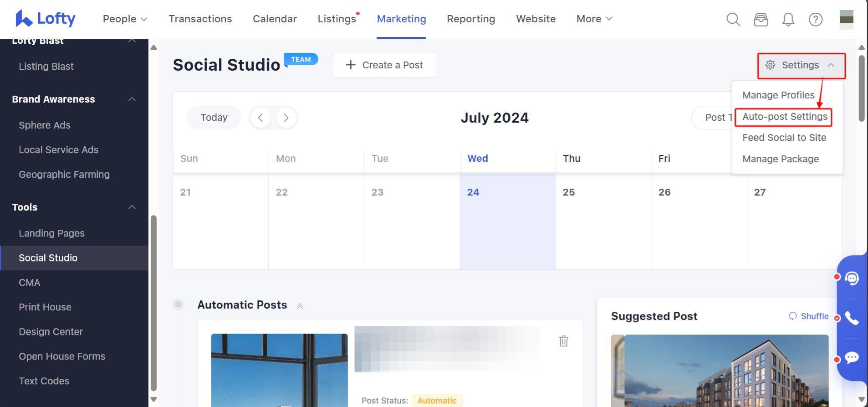The image size is (868, 407).
Task: Go to next week with right arrow
Action: pos(286,118)
